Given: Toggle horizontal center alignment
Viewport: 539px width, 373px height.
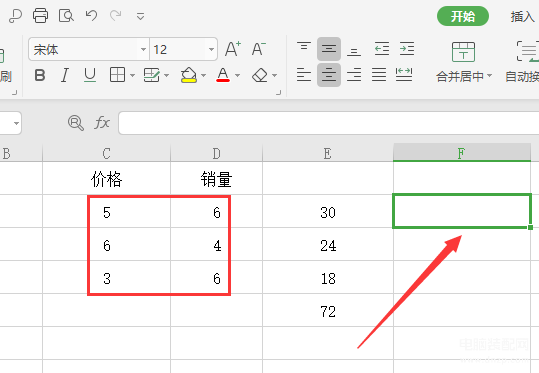Looking at the screenshot, I should tap(329, 75).
